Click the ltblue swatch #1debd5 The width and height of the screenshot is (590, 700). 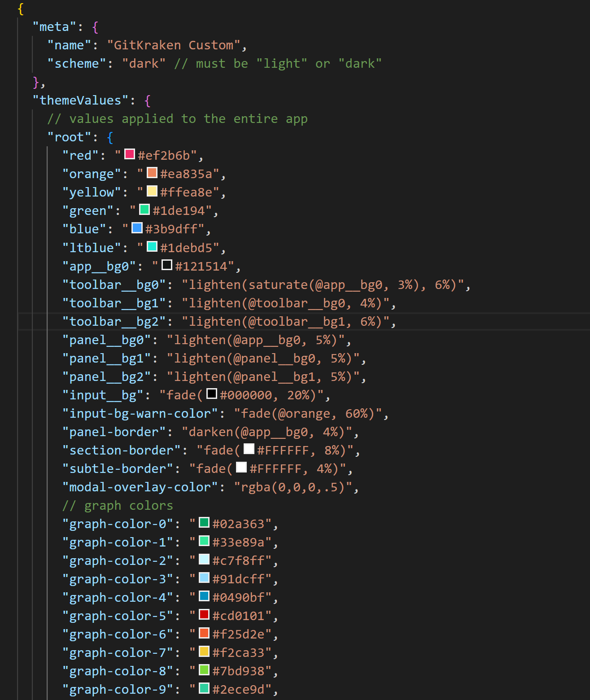[152, 246]
